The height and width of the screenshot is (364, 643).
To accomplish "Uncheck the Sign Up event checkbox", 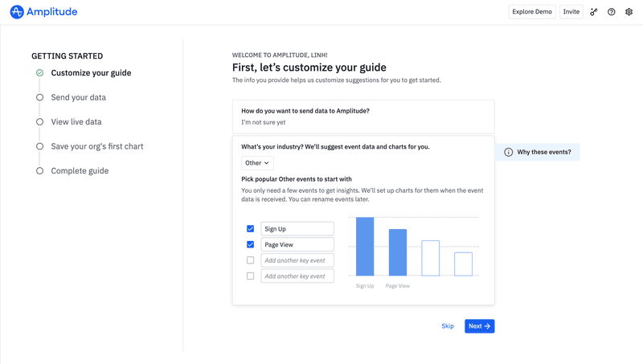I will point(250,229).
